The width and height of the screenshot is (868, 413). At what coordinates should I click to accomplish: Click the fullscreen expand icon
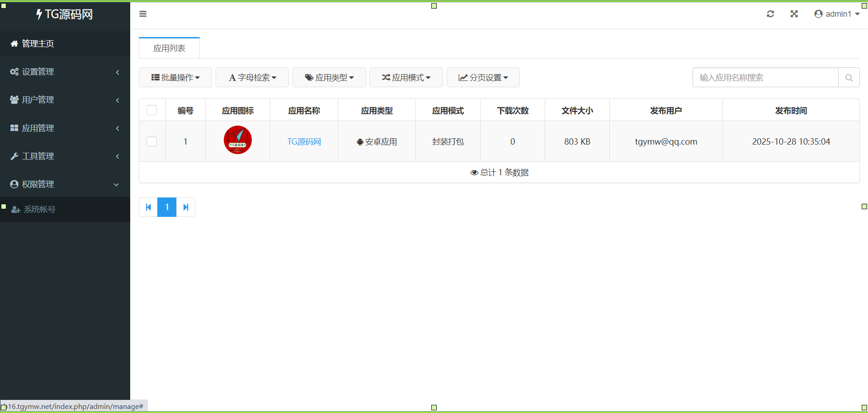[x=794, y=14]
